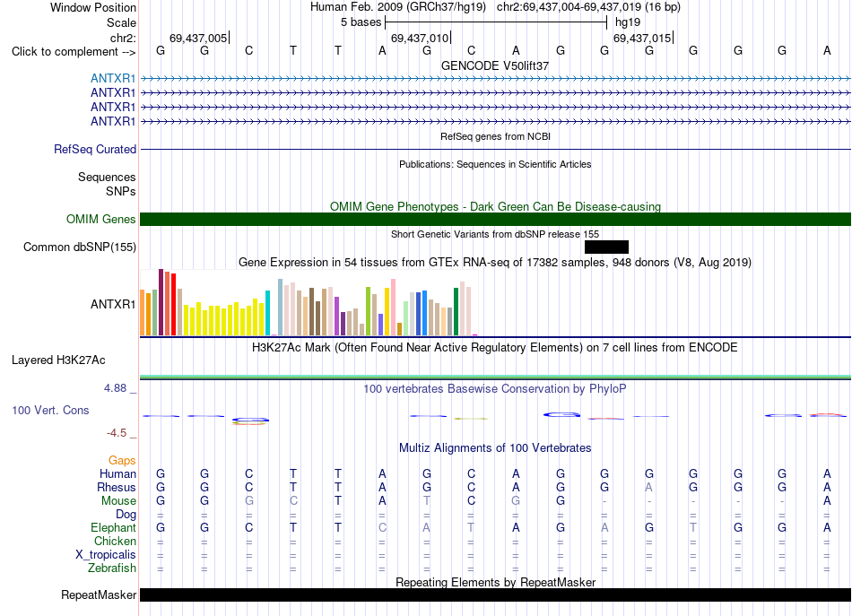Screen dimensions: 852x616
Task: Click the dark green bar in GTEx chart
Action: pos(456,312)
